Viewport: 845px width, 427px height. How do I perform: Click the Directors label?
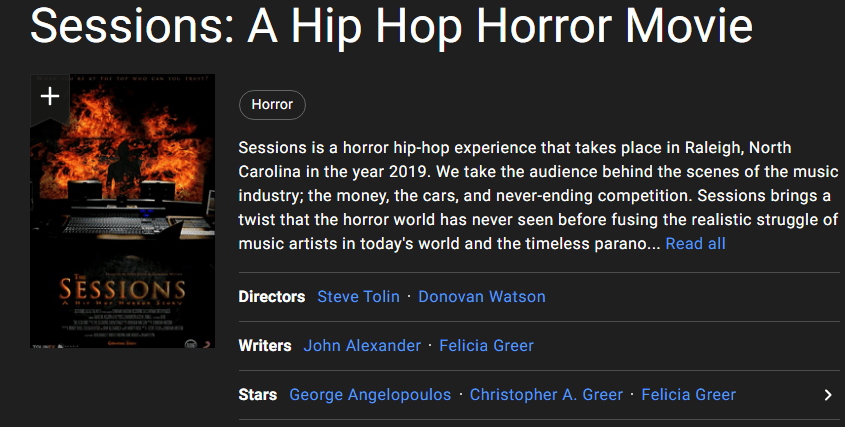[x=272, y=297]
